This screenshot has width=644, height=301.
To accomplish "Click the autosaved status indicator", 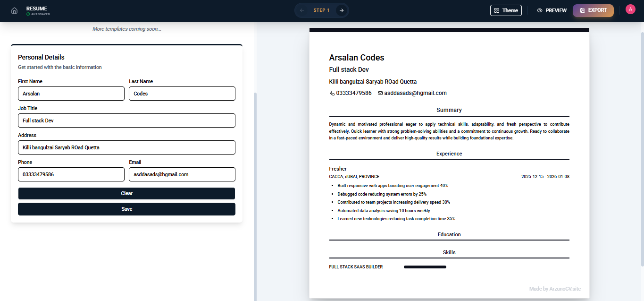I will (x=38, y=14).
